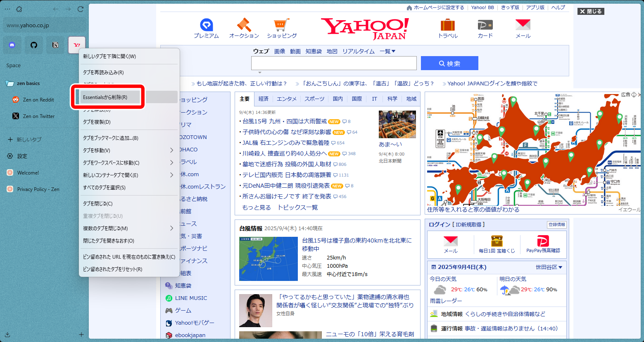Click the もっと見る news link
Screen dimensions: 644x342
click(x=257, y=208)
